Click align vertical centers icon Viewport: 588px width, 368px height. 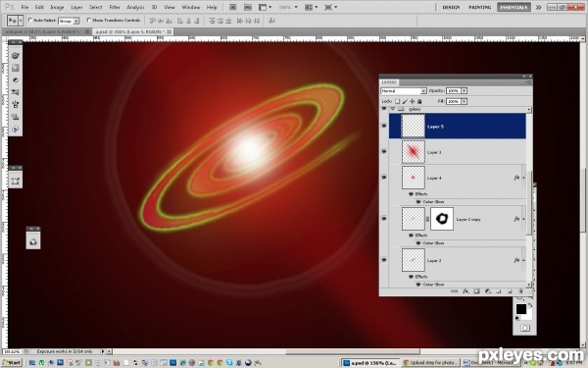pos(161,21)
